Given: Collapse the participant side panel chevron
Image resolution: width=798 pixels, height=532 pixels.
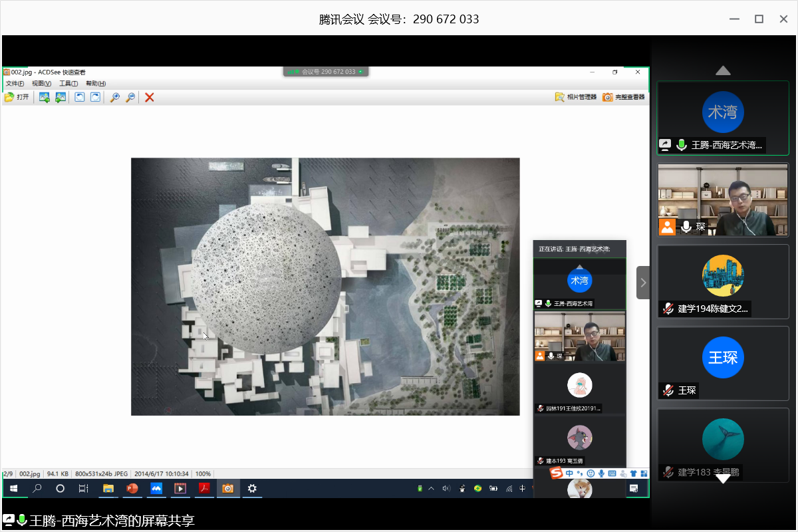Looking at the screenshot, I should (x=642, y=283).
